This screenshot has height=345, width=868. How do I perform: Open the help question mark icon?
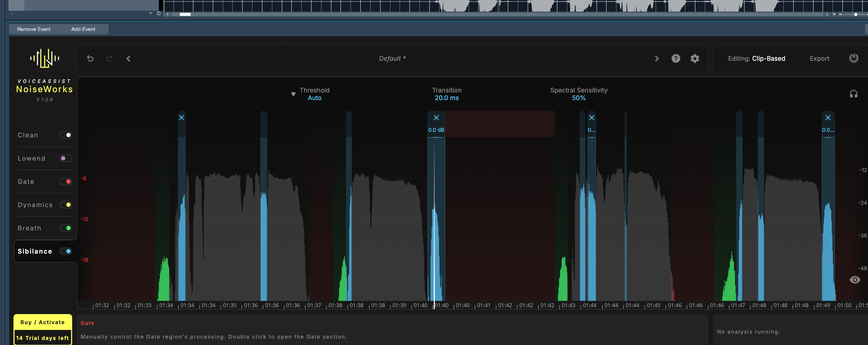pyautogui.click(x=676, y=59)
